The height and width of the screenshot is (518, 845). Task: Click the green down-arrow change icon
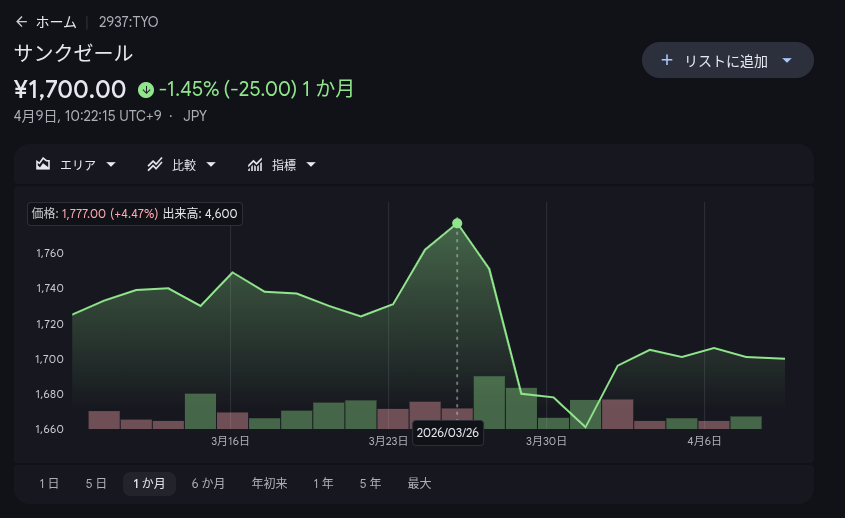146,89
